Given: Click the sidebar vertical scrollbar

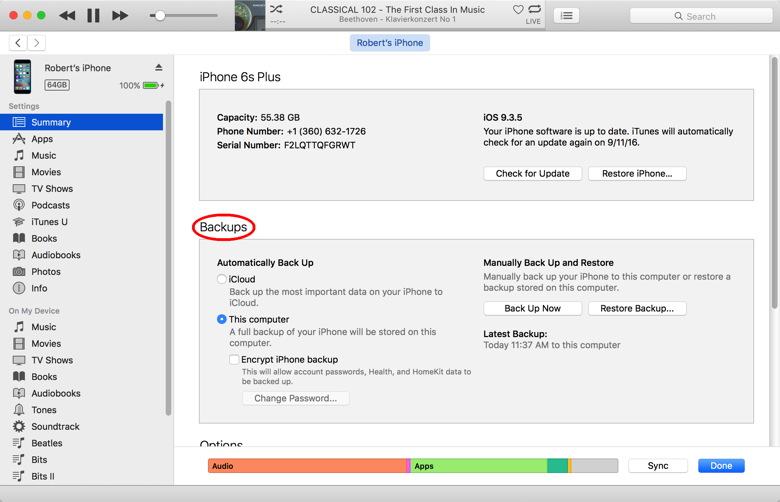Looking at the screenshot, I should (x=168, y=258).
